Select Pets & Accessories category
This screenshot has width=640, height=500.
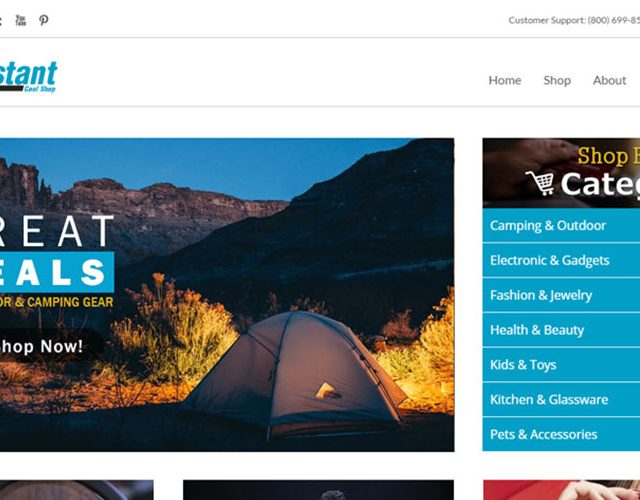(x=561, y=434)
